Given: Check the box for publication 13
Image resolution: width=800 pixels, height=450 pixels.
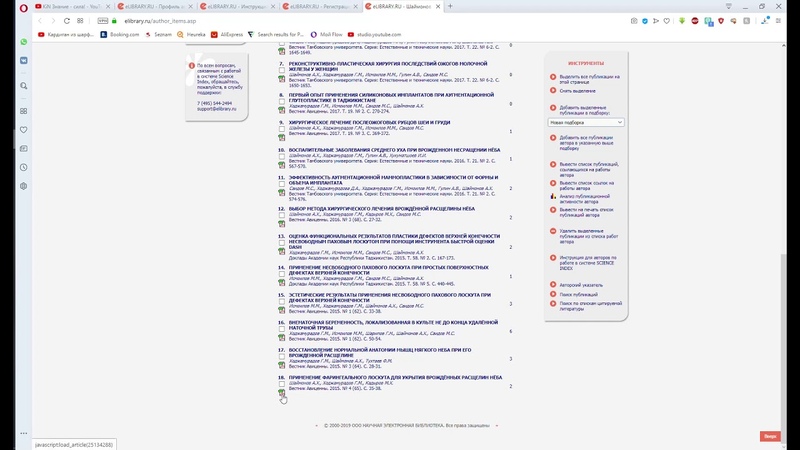Looking at the screenshot, I should click(x=282, y=242).
